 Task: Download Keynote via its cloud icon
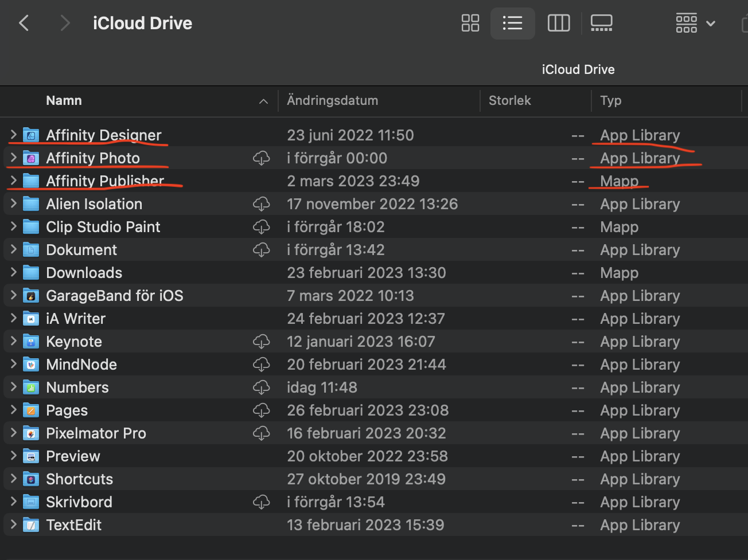coord(262,342)
